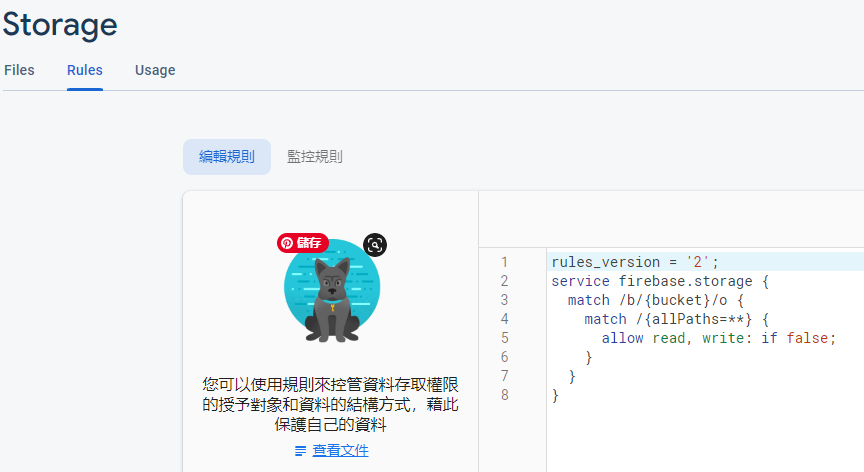Image resolution: width=864 pixels, height=472 pixels.
Task: Click the 'service firebase.storage {' code line
Action: pyautogui.click(x=660, y=281)
